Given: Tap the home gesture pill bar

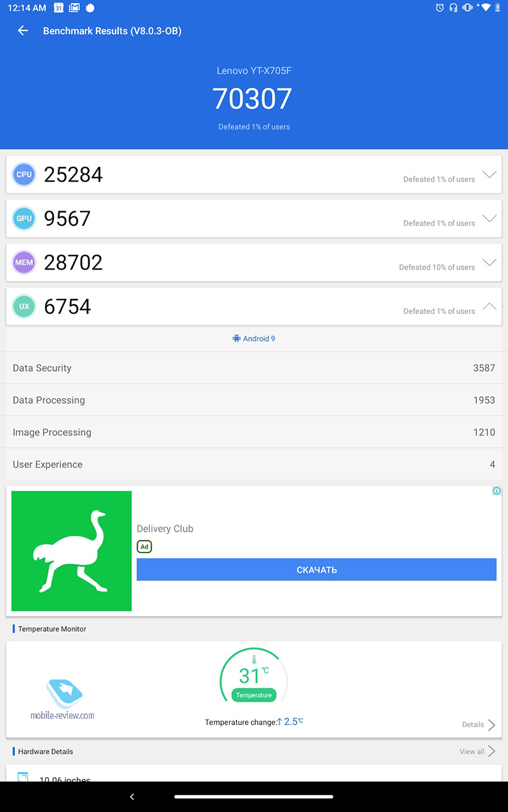Looking at the screenshot, I should point(254,797).
